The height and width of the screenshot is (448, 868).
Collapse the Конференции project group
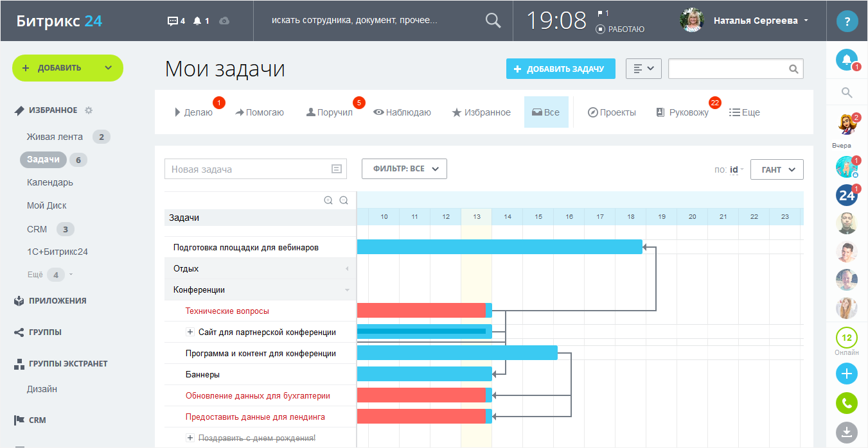(x=347, y=290)
